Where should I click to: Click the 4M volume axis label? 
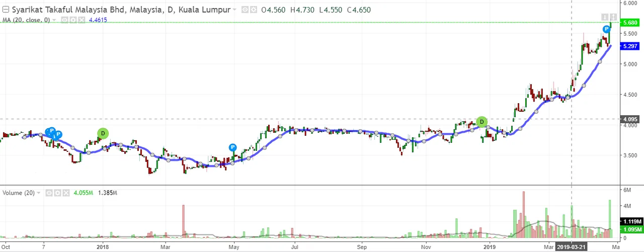pyautogui.click(x=627, y=206)
